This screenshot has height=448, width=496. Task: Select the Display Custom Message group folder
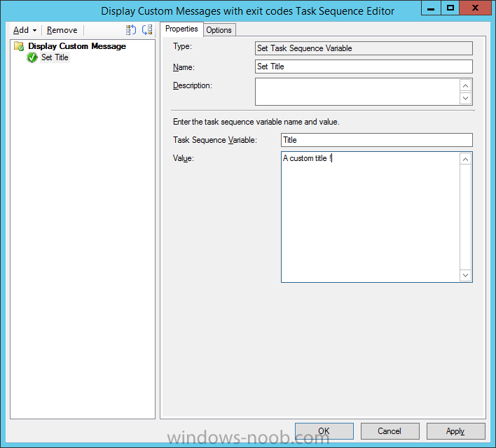[x=77, y=46]
